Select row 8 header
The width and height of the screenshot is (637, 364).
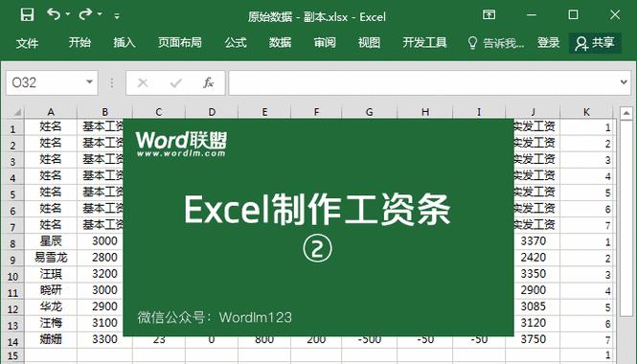[x=12, y=243]
